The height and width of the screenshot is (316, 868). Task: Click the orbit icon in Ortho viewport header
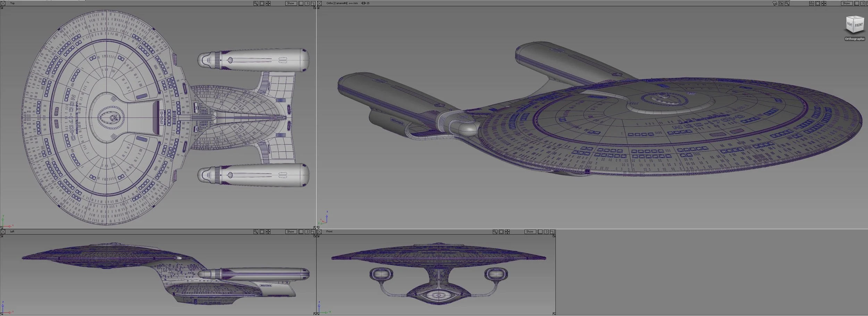pyautogui.click(x=811, y=3)
